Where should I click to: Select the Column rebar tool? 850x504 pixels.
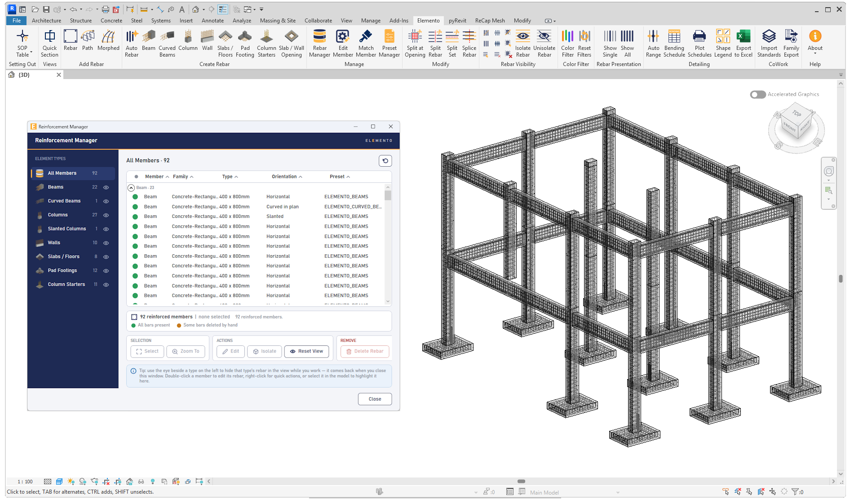188,40
